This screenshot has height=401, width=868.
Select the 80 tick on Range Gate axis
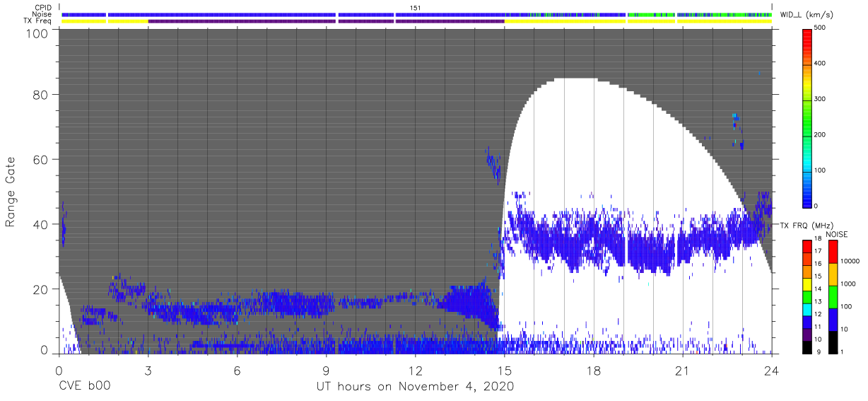point(40,95)
